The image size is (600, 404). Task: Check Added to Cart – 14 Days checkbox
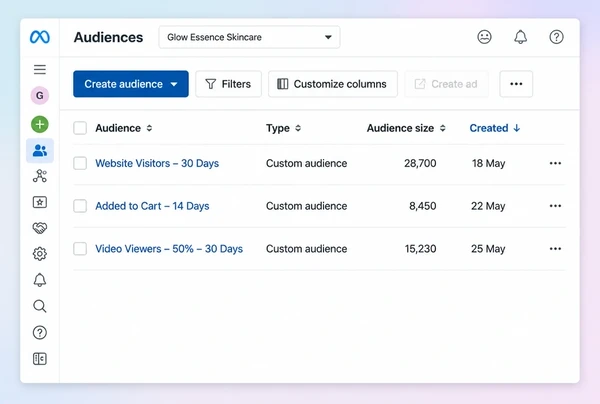[80, 206]
